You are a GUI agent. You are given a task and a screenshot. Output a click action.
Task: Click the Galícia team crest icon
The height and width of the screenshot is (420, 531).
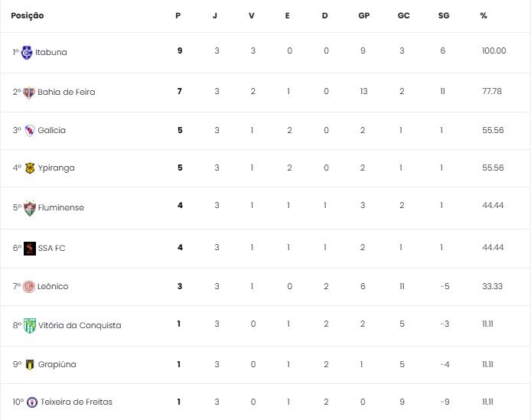tap(30, 130)
